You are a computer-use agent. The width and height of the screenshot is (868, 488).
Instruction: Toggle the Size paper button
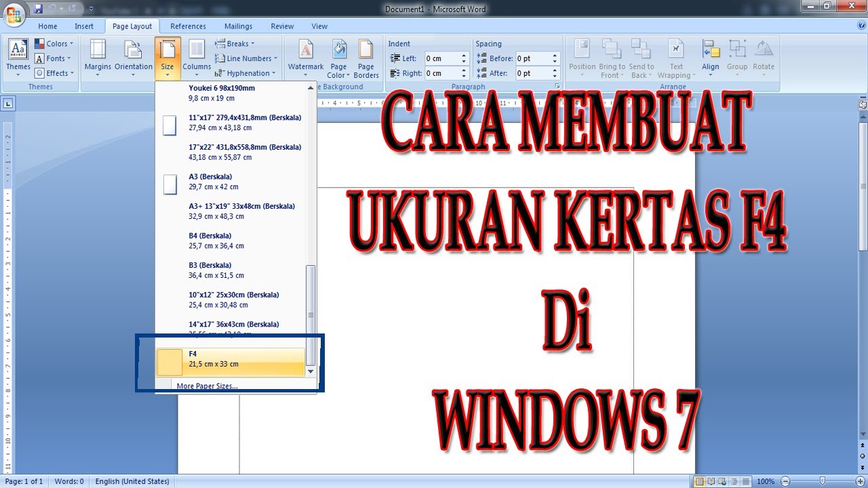[x=167, y=58]
